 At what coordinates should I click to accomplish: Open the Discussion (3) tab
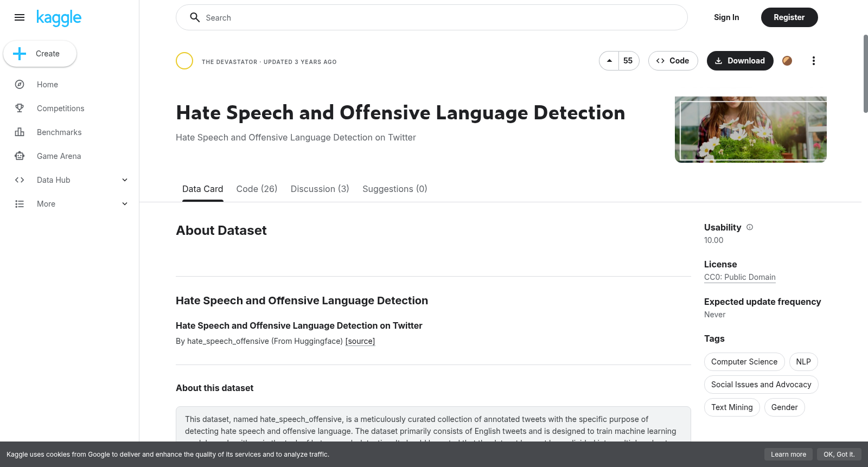point(320,189)
